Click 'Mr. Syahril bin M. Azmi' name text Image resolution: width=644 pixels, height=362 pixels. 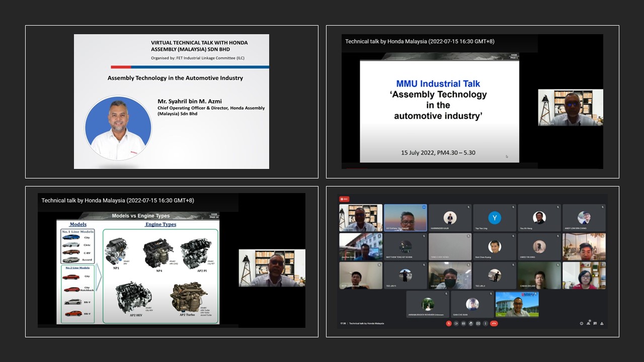190,101
